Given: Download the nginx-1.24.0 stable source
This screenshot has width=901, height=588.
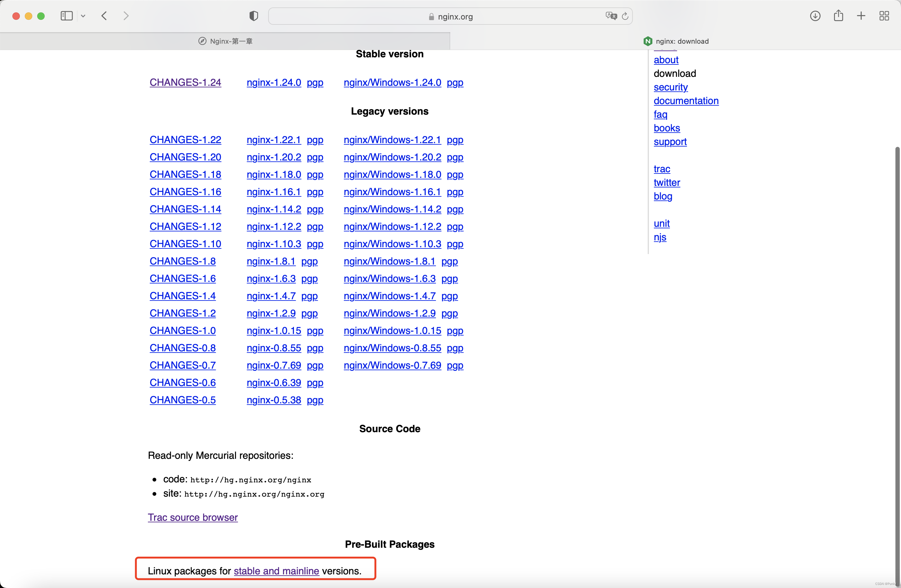Looking at the screenshot, I should pos(274,82).
